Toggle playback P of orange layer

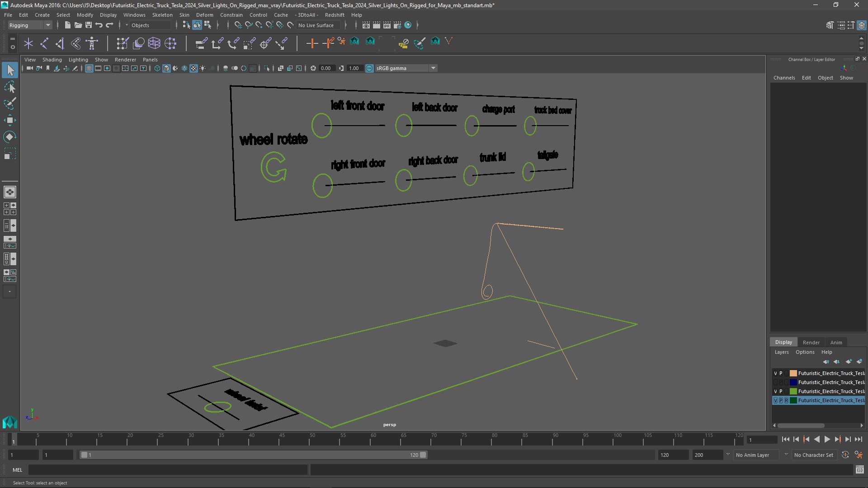tap(781, 373)
